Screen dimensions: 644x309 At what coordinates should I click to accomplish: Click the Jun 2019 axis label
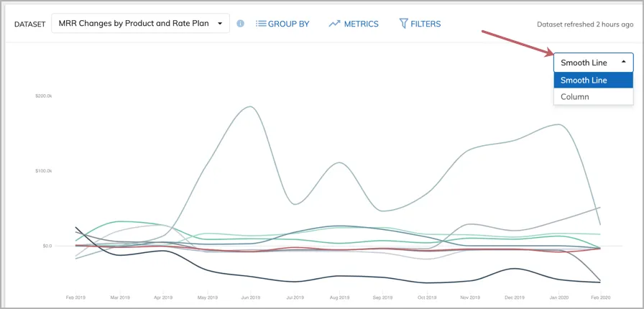click(251, 297)
